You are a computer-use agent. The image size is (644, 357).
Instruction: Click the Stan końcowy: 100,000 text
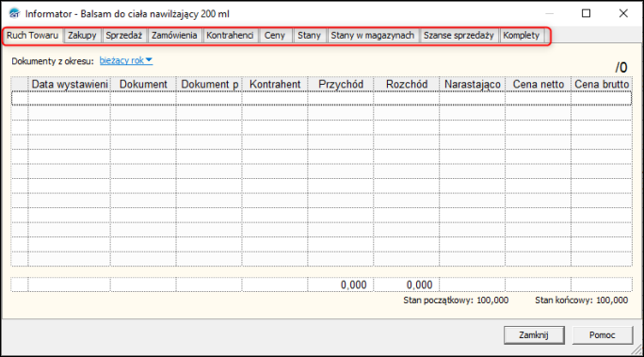pyautogui.click(x=582, y=300)
